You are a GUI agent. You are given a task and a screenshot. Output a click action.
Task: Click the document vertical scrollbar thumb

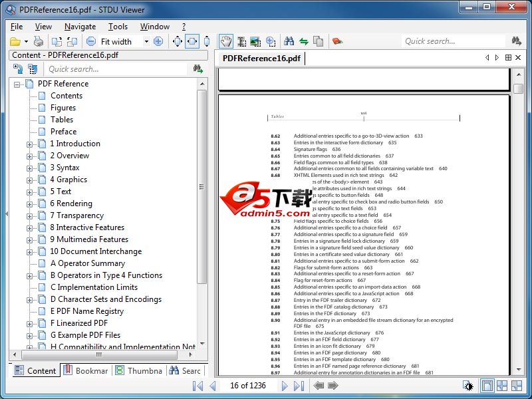519,89
